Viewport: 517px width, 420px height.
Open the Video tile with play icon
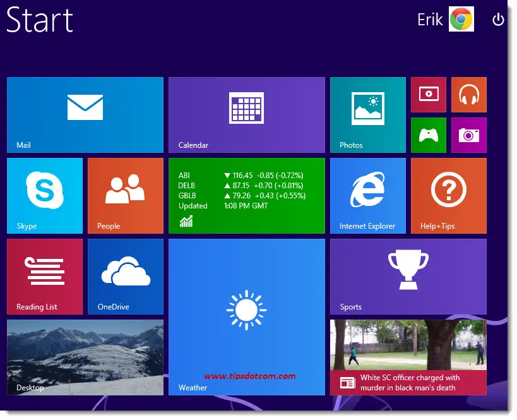pyautogui.click(x=429, y=95)
